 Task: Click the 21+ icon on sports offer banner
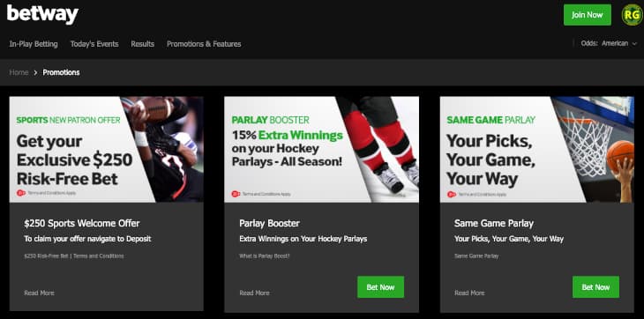click(21, 193)
